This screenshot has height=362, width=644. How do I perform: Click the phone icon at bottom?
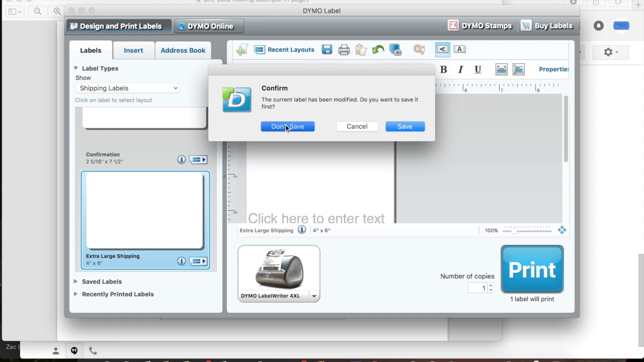pos(93,350)
